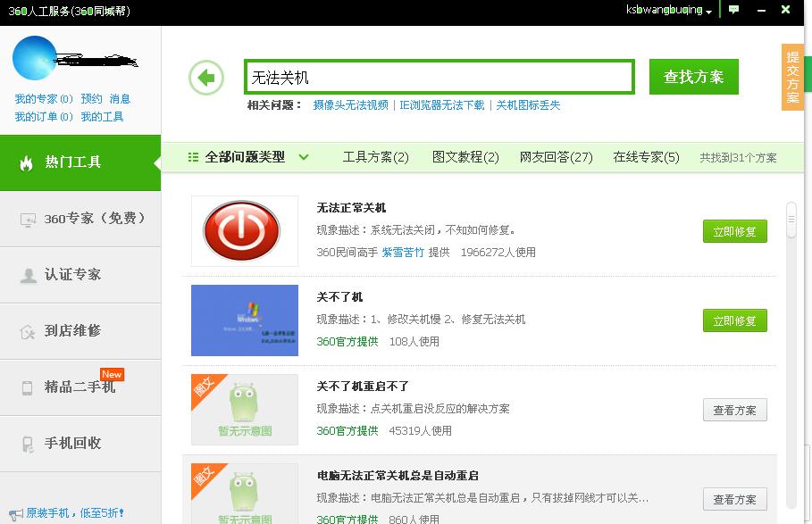
Task: Click the house-wrench icon beside 到店维修
Action: (28, 331)
